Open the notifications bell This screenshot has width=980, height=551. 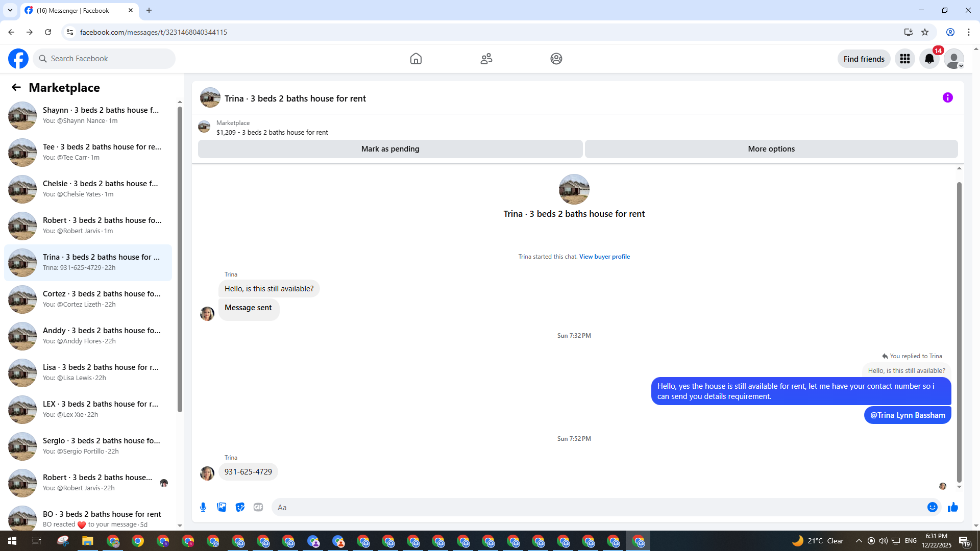tap(929, 59)
